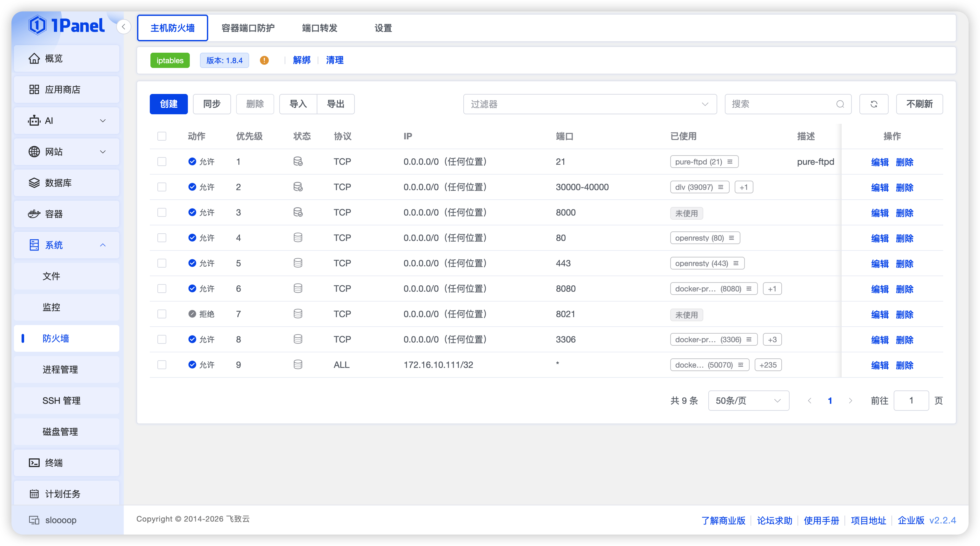This screenshot has height=546, width=980.
Task: Click the status icon in priority 1 row
Action: pyautogui.click(x=298, y=161)
